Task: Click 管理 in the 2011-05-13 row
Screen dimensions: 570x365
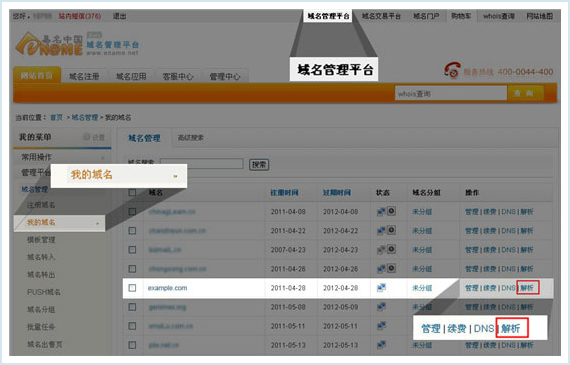Action: [472, 345]
